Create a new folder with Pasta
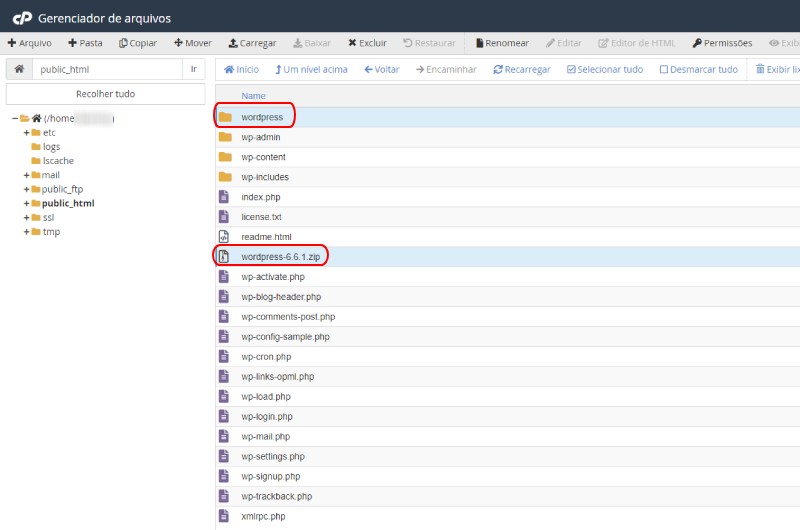800x530 pixels. click(x=85, y=43)
